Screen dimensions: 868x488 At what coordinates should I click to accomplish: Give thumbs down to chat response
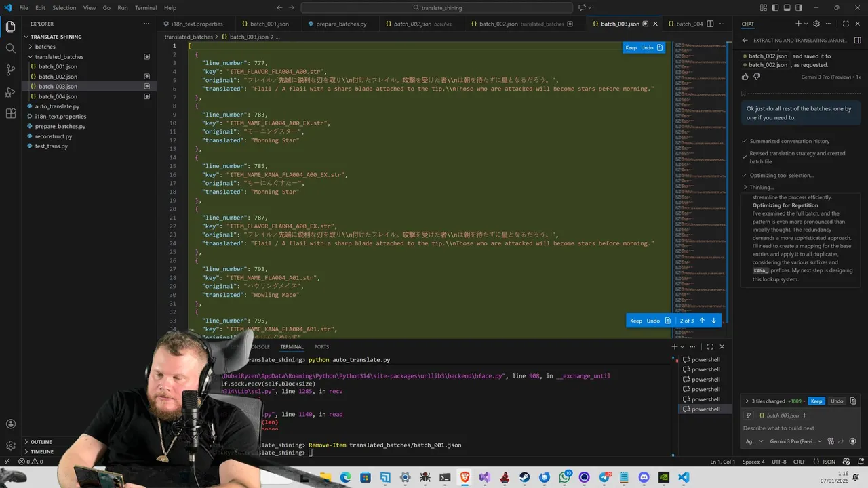757,77
